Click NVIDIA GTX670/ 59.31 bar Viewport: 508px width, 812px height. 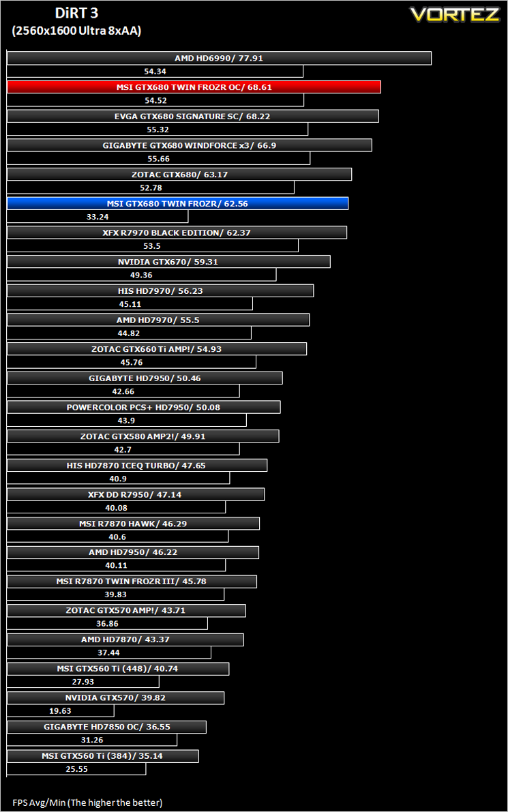(x=168, y=262)
